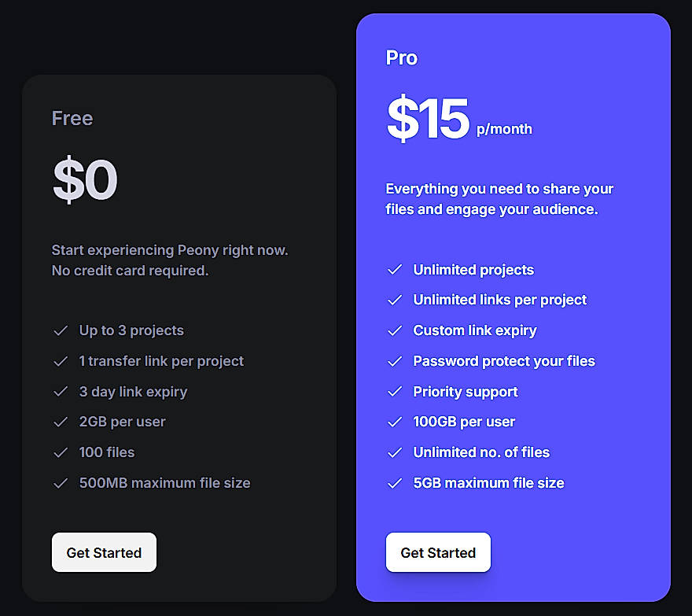
Task: Select the Pro plan heading
Action: click(402, 57)
